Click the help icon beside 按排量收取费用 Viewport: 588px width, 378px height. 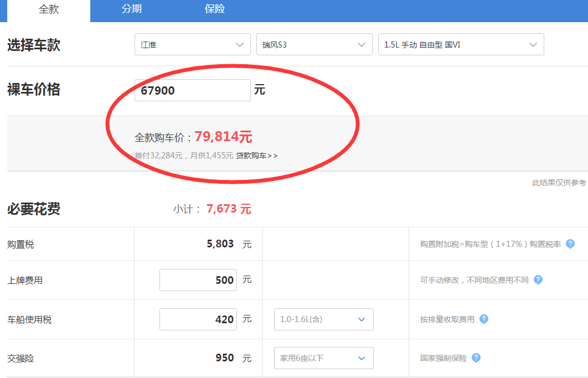pos(484,319)
